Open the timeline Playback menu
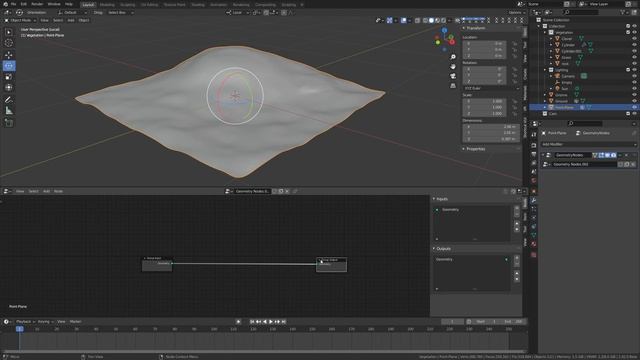This screenshot has height=360, width=640. pyautogui.click(x=25, y=322)
